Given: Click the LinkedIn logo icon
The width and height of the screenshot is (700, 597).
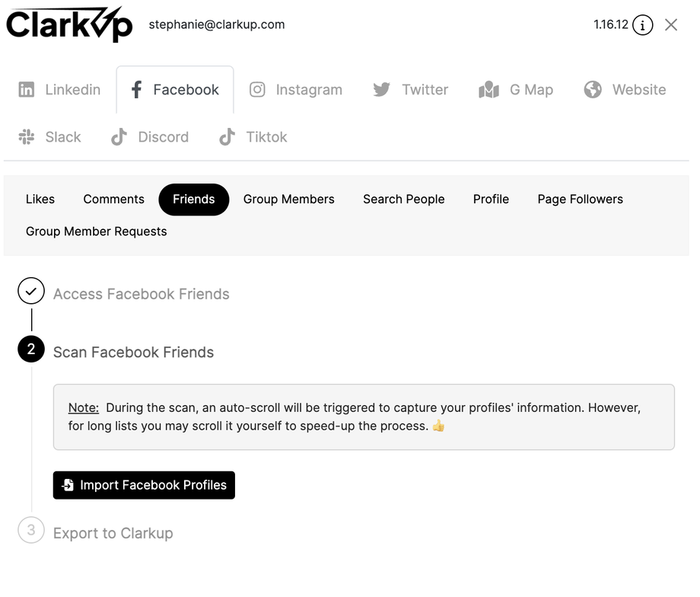Looking at the screenshot, I should (27, 90).
